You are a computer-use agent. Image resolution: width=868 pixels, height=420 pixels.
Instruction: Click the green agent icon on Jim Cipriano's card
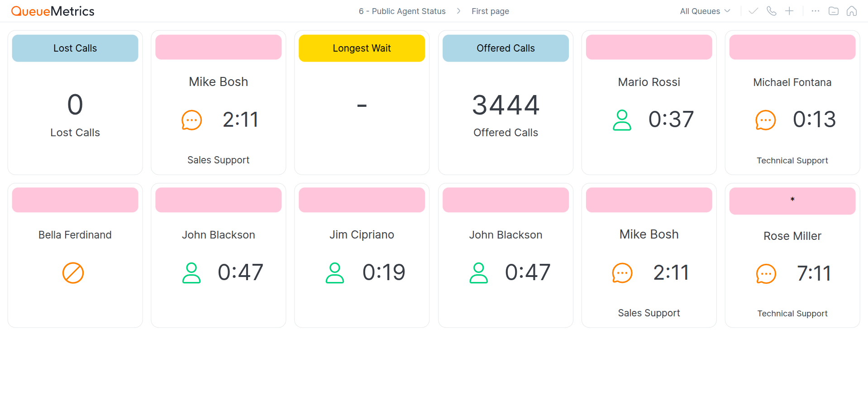tap(335, 272)
